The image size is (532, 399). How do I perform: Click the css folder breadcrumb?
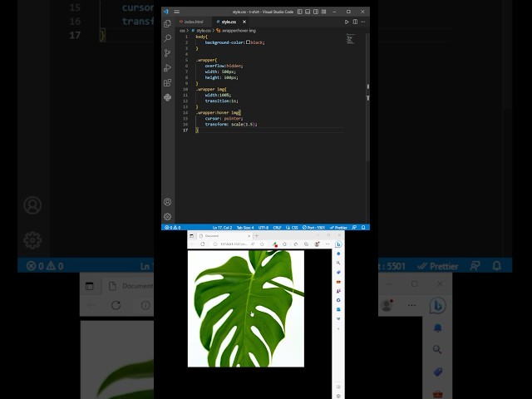coord(182,31)
